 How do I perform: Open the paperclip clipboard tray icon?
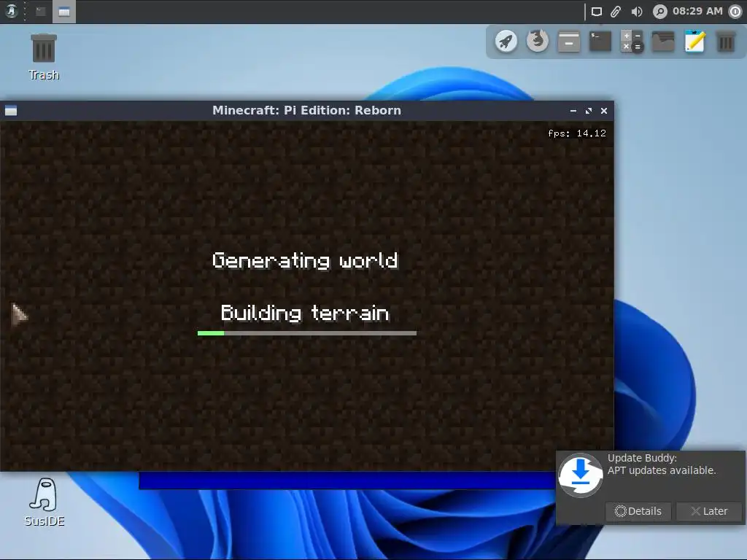click(616, 12)
